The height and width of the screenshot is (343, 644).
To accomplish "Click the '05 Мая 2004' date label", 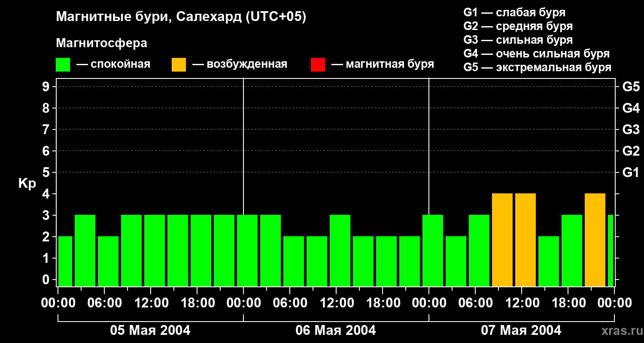I will 150,331.
